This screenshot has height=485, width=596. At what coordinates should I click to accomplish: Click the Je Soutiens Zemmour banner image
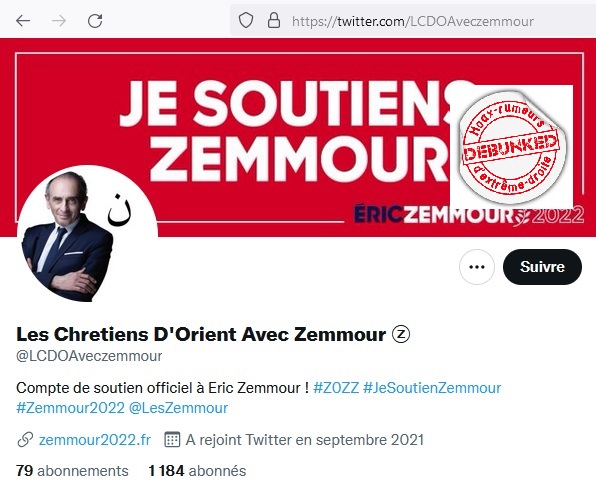click(x=298, y=137)
